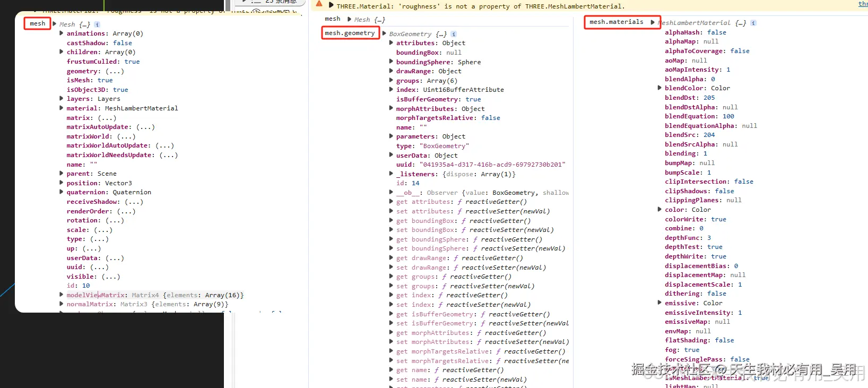Click the yellow warning icon of the THREE.Material message
Image resolution: width=868 pixels, height=388 pixels.
point(319,4)
